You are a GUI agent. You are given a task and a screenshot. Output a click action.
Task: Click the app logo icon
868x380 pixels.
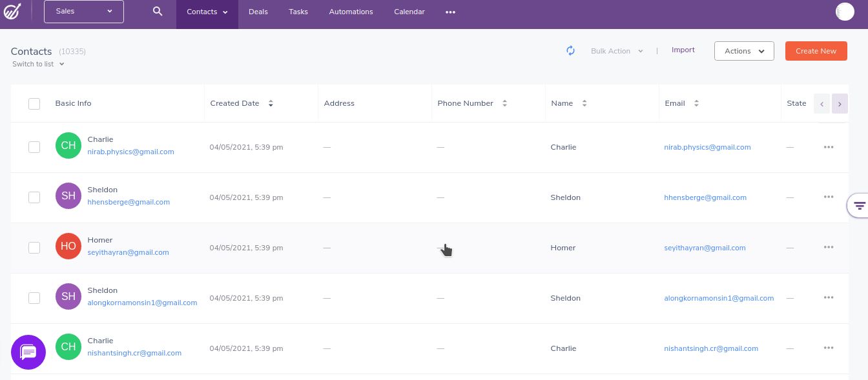(x=12, y=12)
